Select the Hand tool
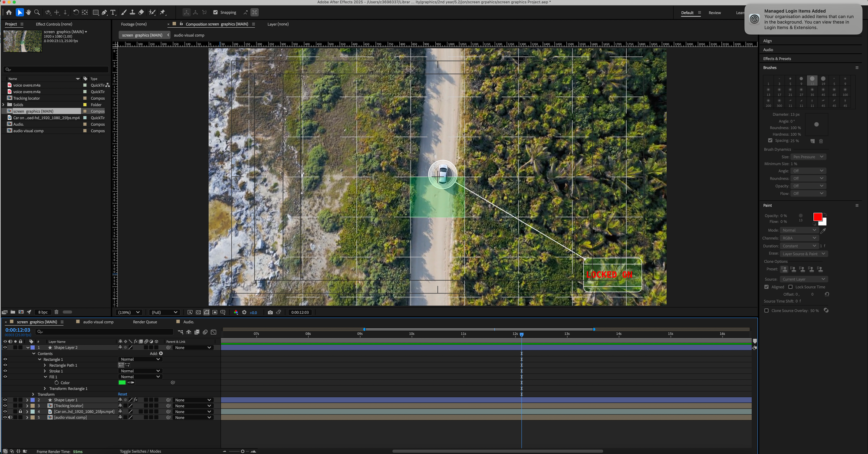Screen dimensions: 868x454 click(28, 13)
